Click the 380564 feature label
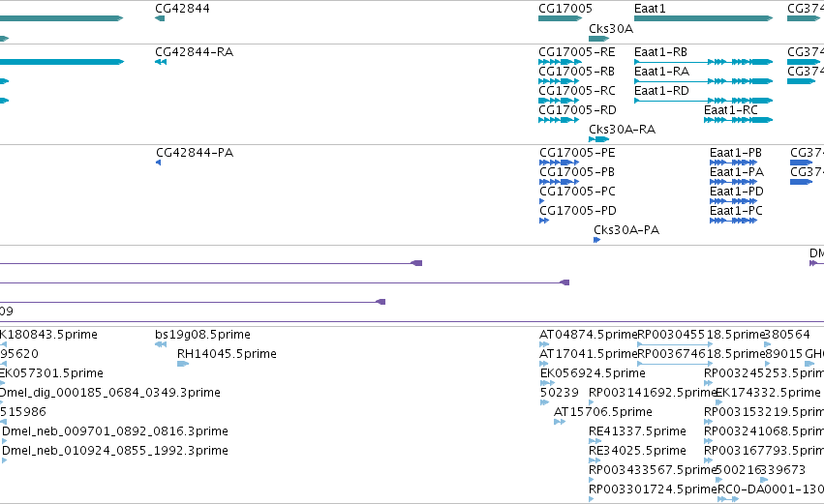The height and width of the screenshot is (504, 824). coord(788,335)
